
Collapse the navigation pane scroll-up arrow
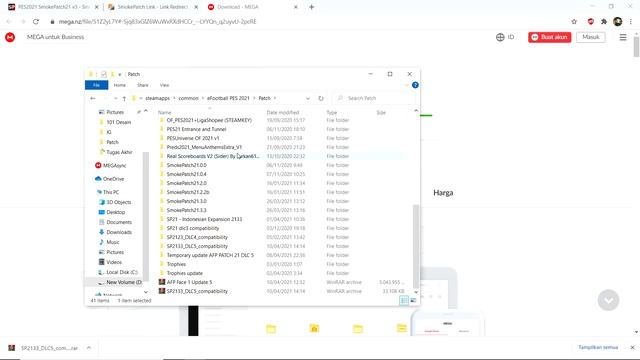click(146, 111)
